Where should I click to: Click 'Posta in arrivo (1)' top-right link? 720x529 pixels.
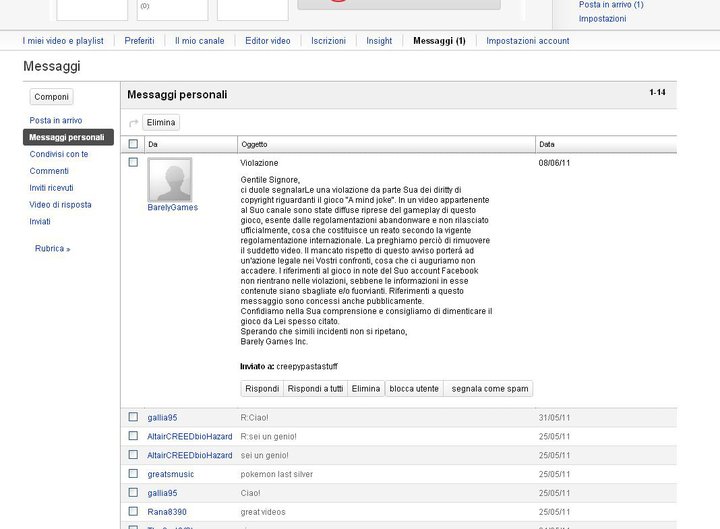coord(611,5)
